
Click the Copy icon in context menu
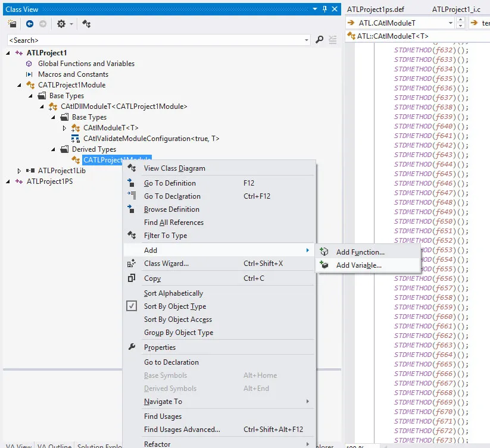(x=132, y=278)
